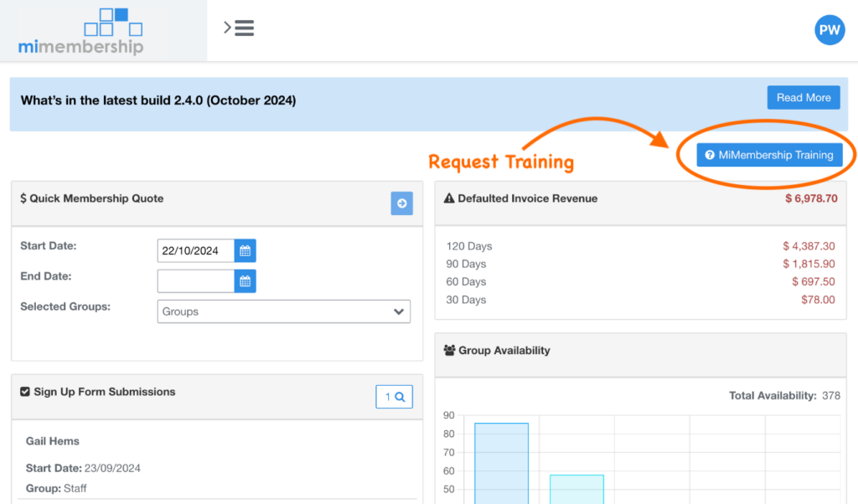The image size is (858, 504).
Task: Open the End Date calendar picker
Action: [x=245, y=281]
